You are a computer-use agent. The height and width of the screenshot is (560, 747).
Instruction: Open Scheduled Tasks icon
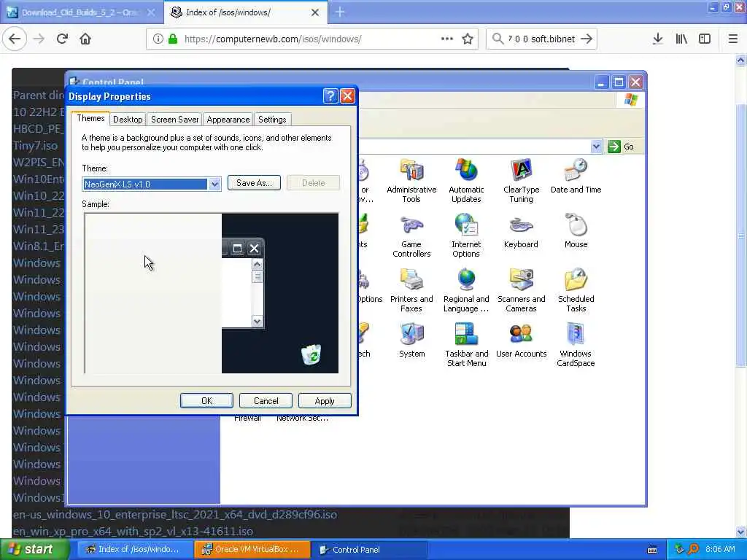point(576,290)
